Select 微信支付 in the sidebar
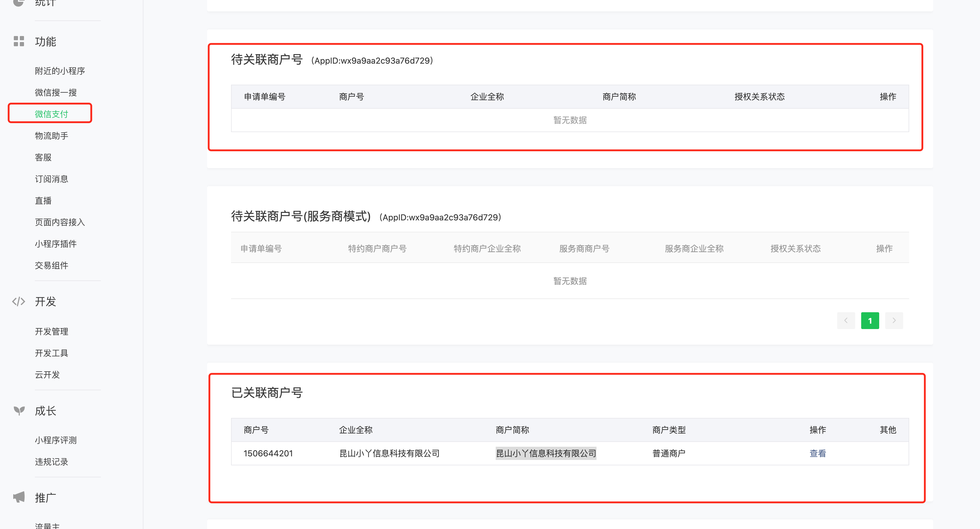The width and height of the screenshot is (980, 529). (51, 114)
